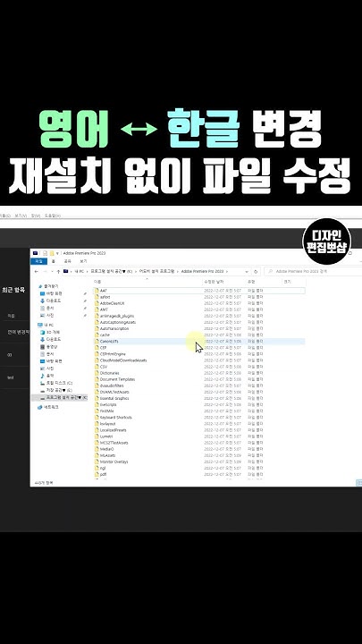Image resolution: width=362 pixels, height=644 pixels.
Task: Click the 로컬 디스크 (C:) drive icon
Action: [x=42, y=383]
